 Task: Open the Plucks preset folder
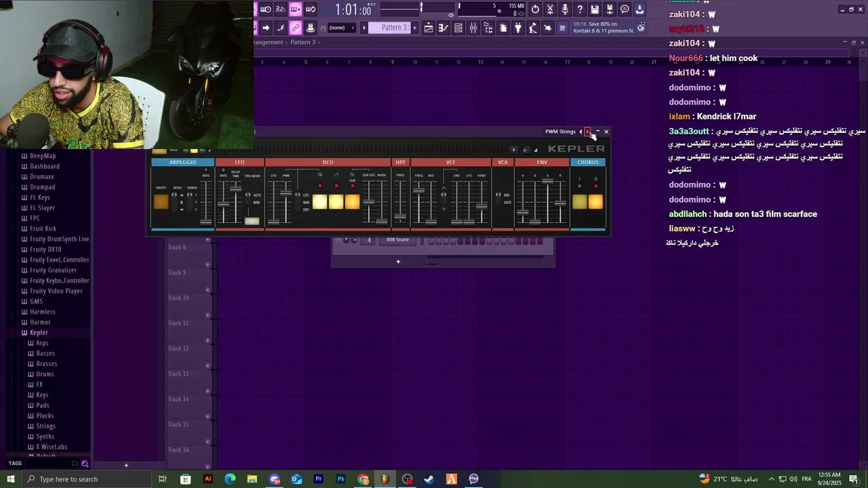click(x=45, y=415)
